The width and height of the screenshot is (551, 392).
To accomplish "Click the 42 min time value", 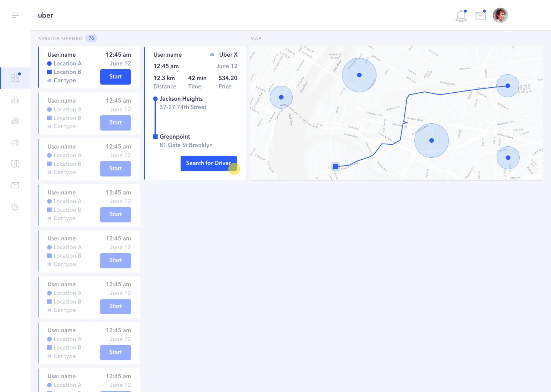I will (x=197, y=78).
